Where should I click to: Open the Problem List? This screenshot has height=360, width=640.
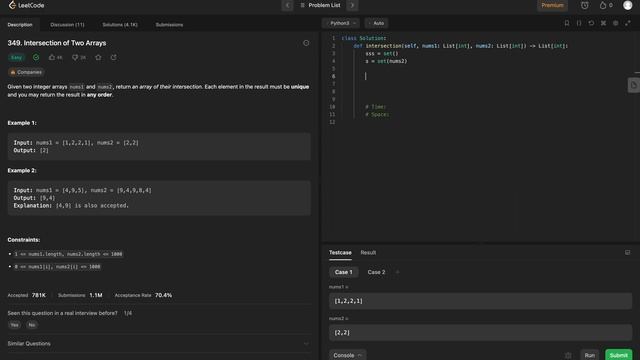320,5
